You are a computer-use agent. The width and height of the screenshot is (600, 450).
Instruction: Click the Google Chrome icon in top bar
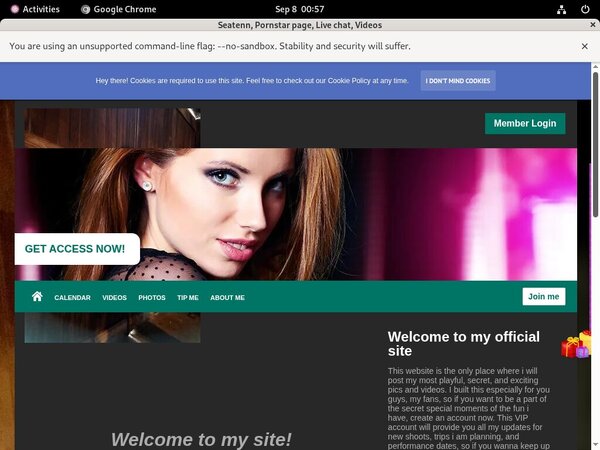coord(86,9)
